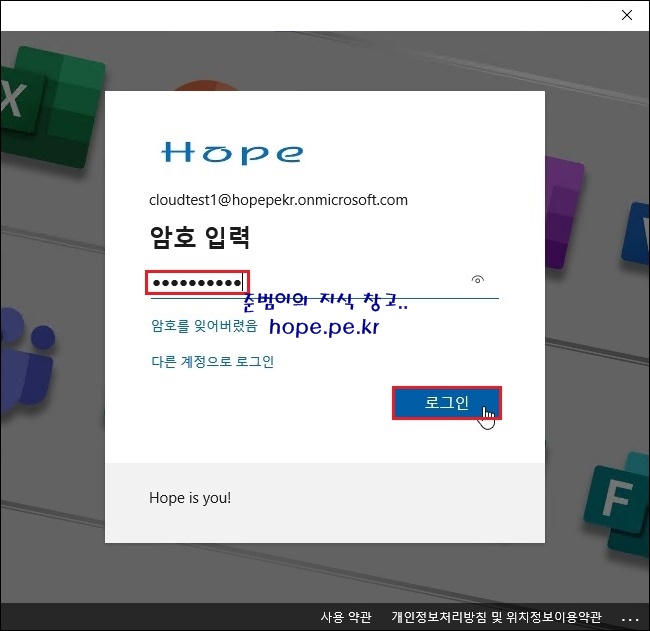
Task: Open the footer ellipsis more options
Action: (630, 620)
